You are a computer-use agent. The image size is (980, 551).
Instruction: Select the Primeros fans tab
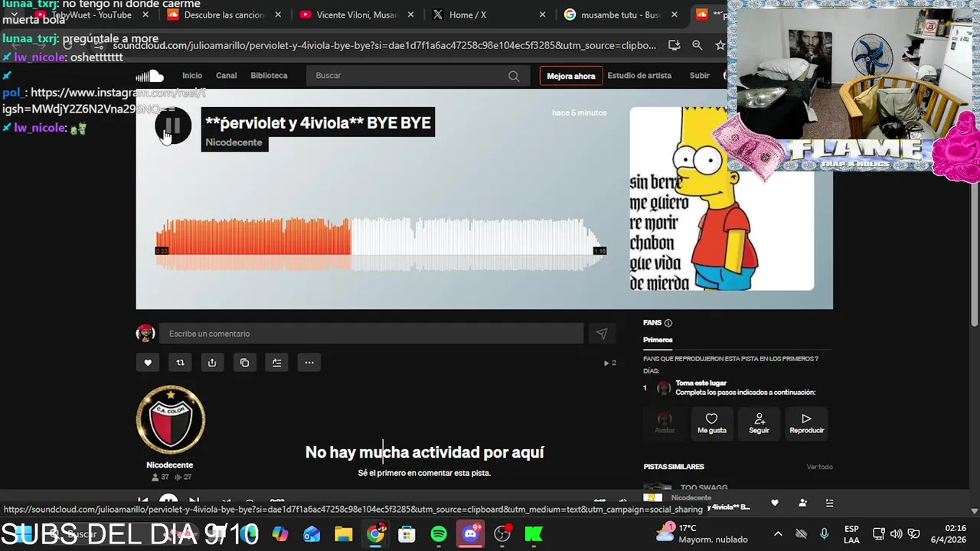[x=658, y=340]
